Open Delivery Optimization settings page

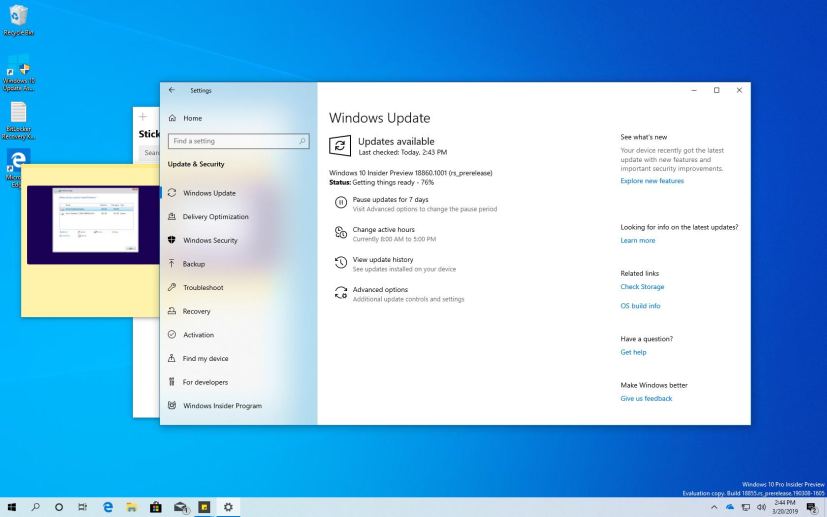point(215,217)
